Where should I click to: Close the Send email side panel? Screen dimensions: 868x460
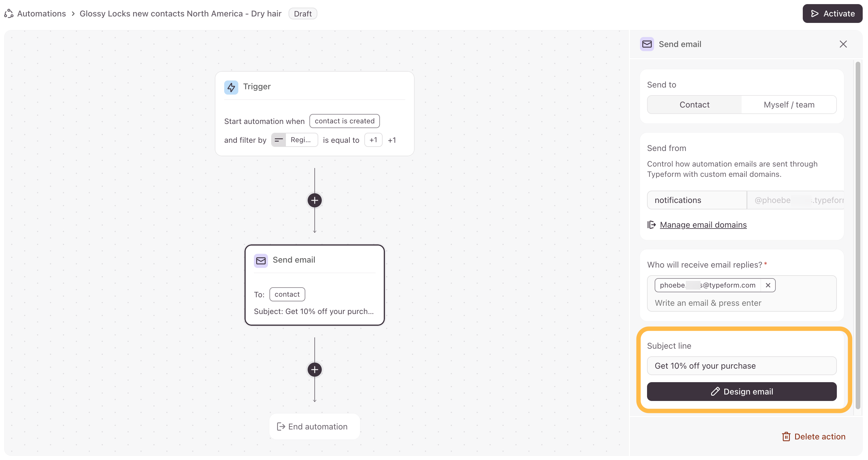(x=843, y=44)
